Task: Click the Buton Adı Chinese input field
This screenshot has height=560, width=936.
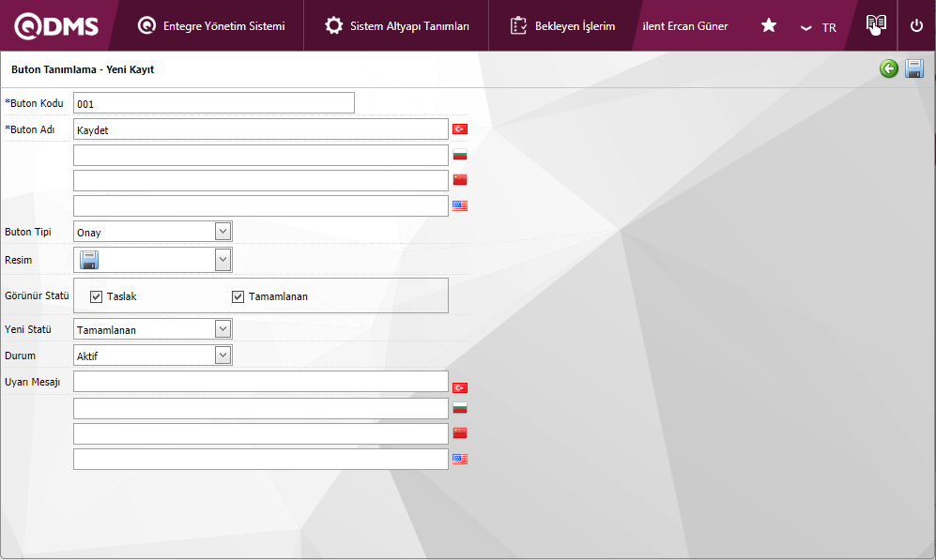Action: [x=261, y=180]
